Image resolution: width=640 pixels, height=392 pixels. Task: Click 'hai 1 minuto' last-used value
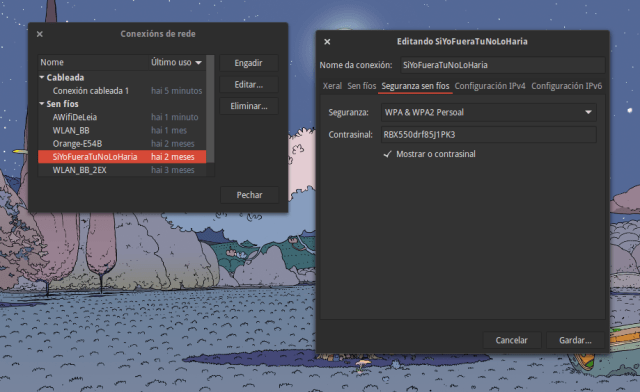pyautogui.click(x=175, y=117)
